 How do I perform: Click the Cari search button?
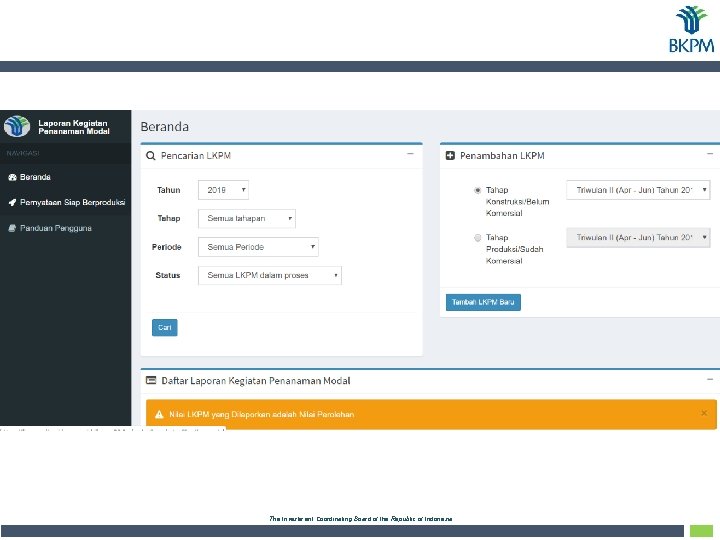click(164, 327)
